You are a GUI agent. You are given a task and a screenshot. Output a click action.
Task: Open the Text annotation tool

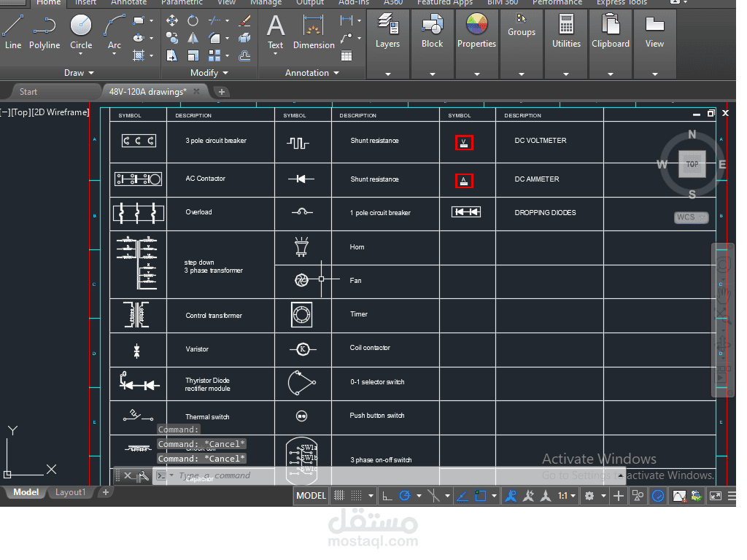click(275, 32)
